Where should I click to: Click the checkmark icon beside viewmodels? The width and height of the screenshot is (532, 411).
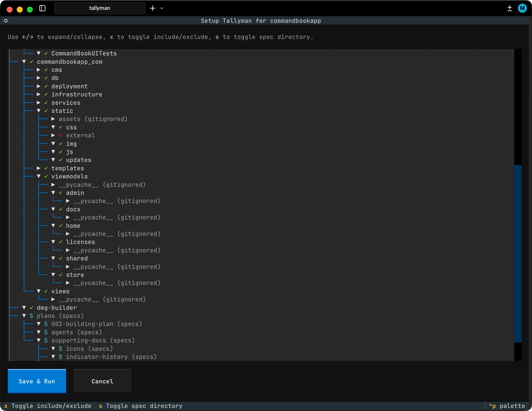46,176
